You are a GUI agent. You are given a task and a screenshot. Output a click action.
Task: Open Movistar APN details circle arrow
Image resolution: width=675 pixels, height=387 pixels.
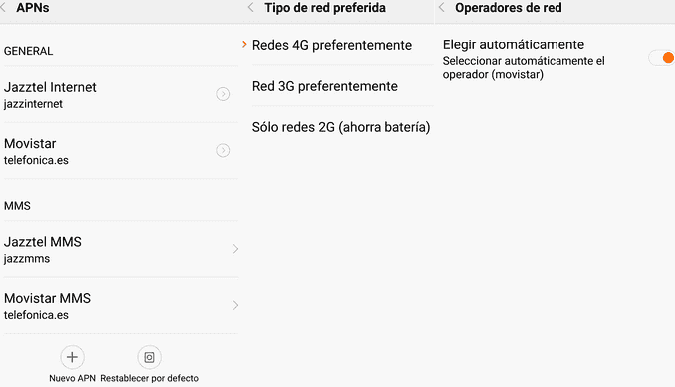[223, 150]
